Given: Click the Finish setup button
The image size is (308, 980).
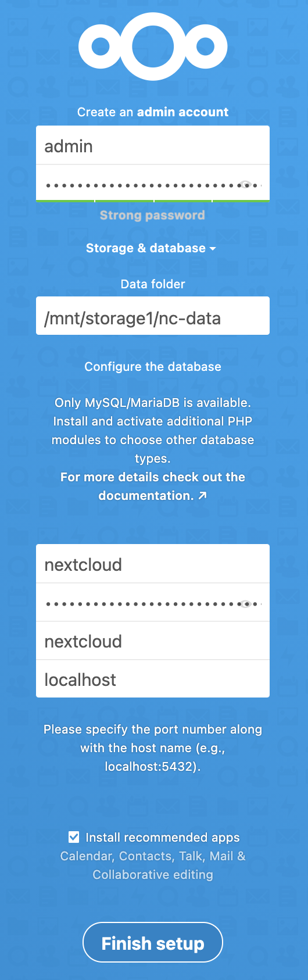Looking at the screenshot, I should click(x=153, y=943).
